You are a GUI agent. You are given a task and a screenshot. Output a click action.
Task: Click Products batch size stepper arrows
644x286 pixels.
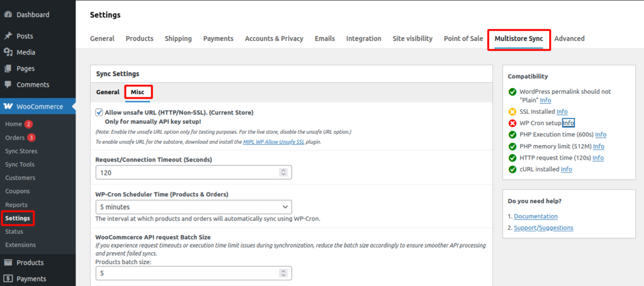pos(283,273)
